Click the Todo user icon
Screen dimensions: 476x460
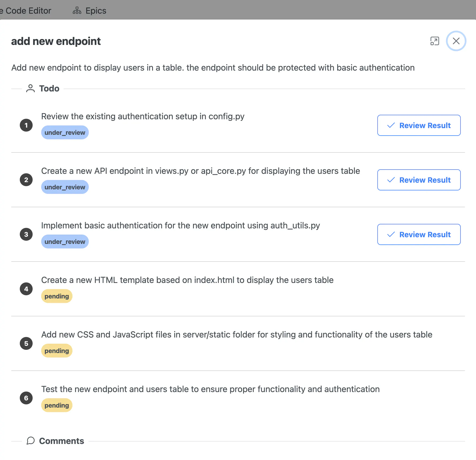pyautogui.click(x=30, y=89)
